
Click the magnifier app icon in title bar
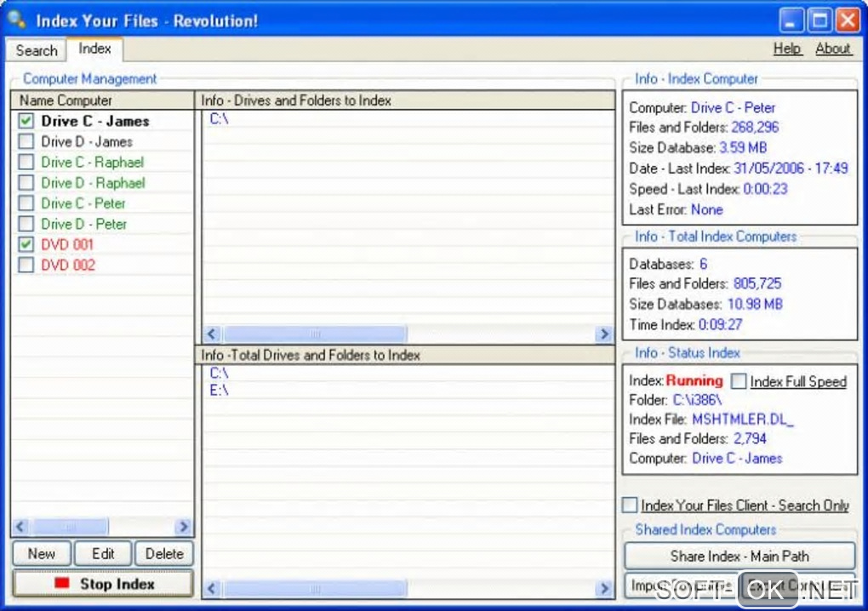17,20
